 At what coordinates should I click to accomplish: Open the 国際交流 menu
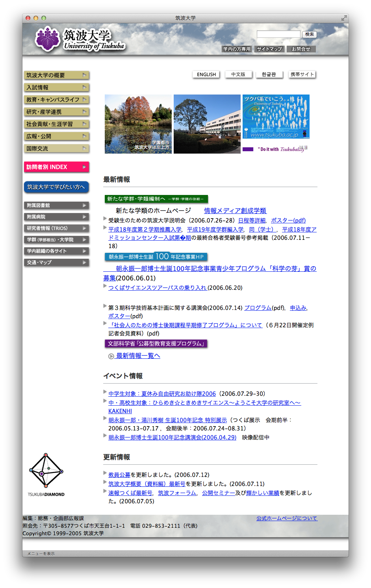pos(56,148)
